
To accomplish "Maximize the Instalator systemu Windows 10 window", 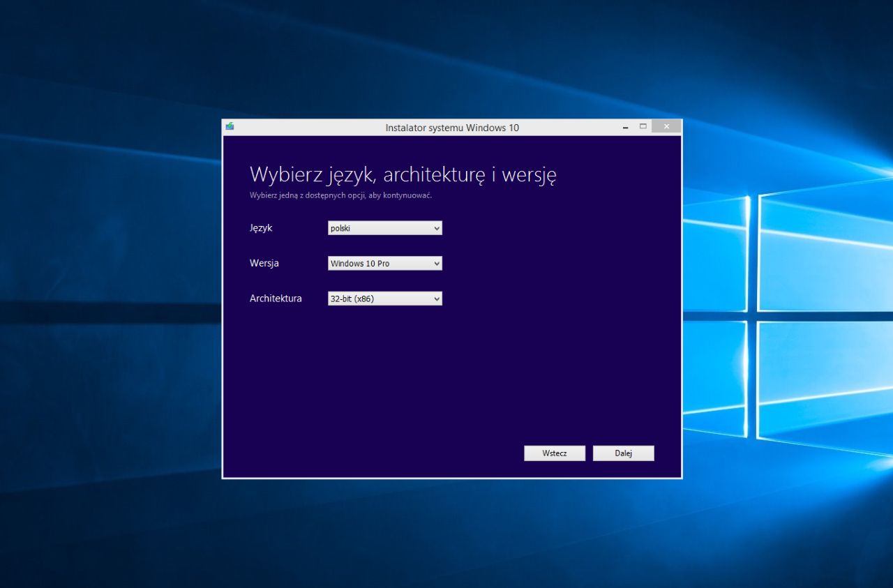I will (643, 127).
